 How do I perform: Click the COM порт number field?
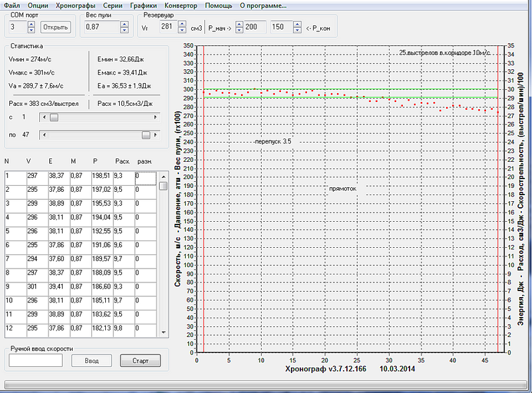pos(18,27)
